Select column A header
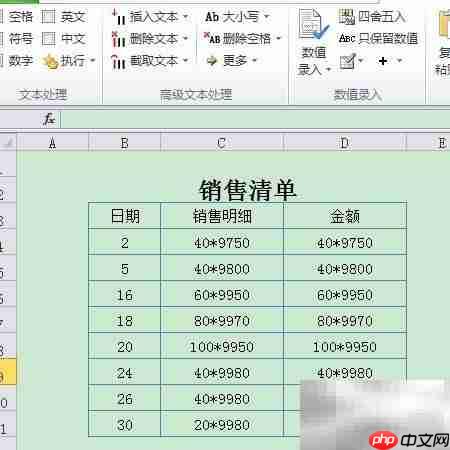 [52, 143]
